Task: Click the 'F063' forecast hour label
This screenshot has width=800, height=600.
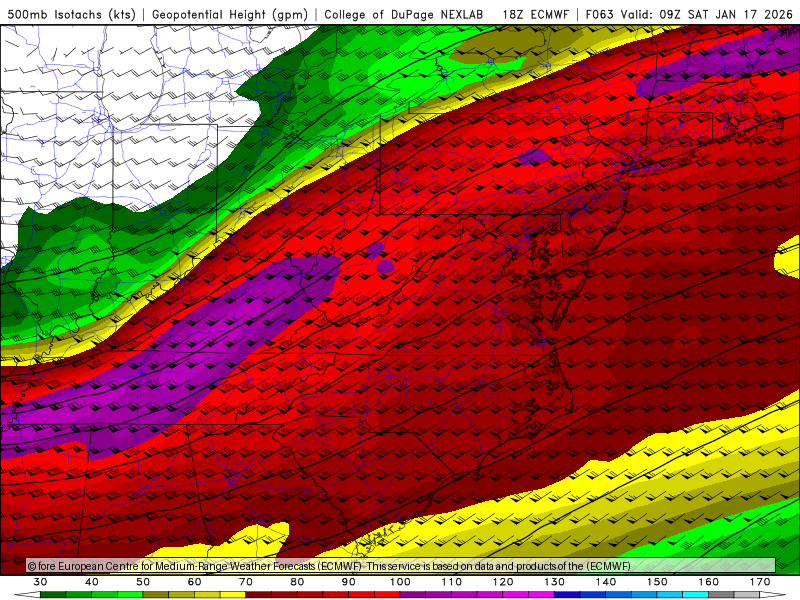Action: [600, 14]
